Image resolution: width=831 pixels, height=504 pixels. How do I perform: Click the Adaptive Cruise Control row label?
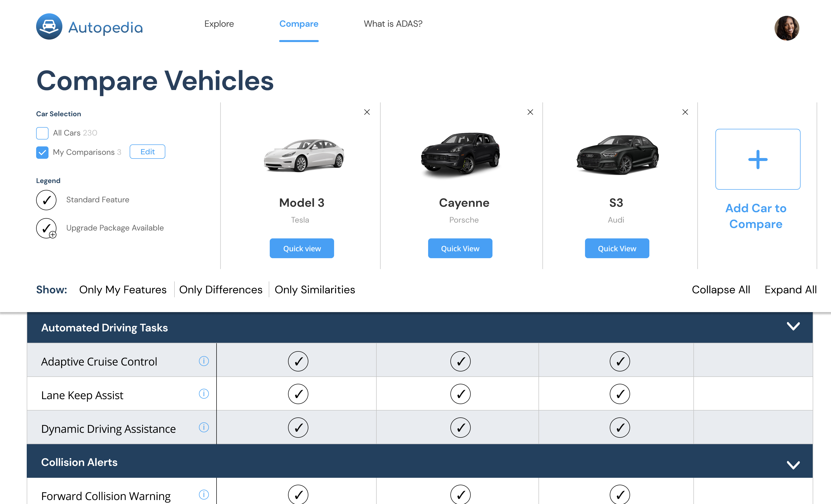click(99, 361)
